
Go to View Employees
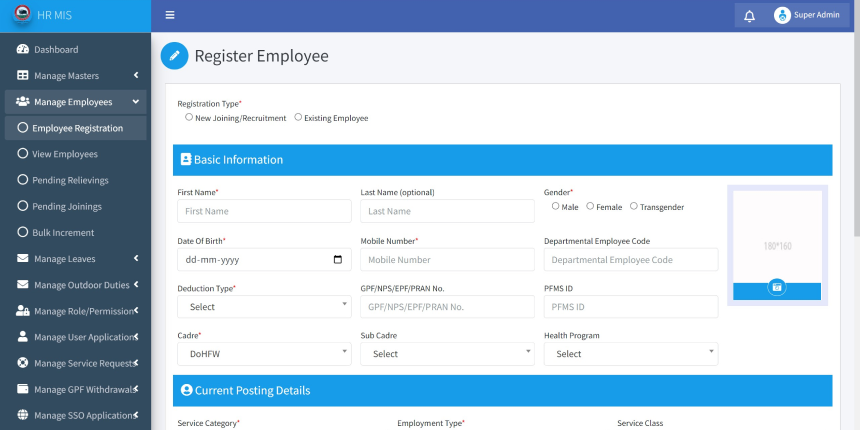pos(76,154)
